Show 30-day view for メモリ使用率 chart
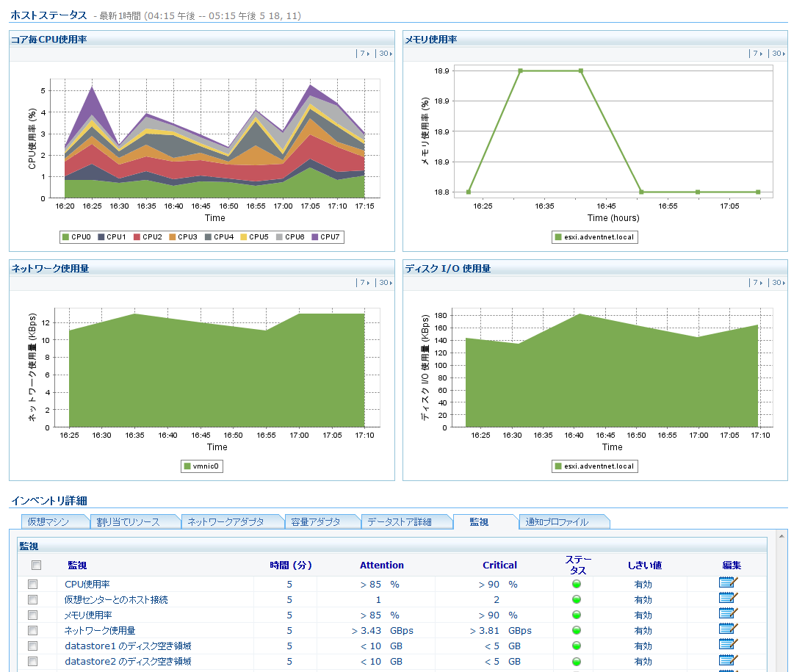Image resolution: width=805 pixels, height=672 pixels. click(776, 54)
